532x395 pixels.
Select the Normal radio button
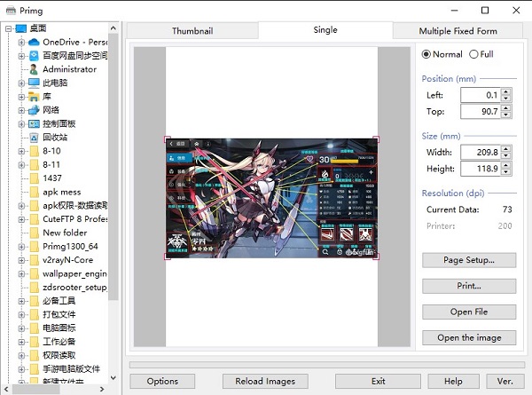(x=426, y=54)
